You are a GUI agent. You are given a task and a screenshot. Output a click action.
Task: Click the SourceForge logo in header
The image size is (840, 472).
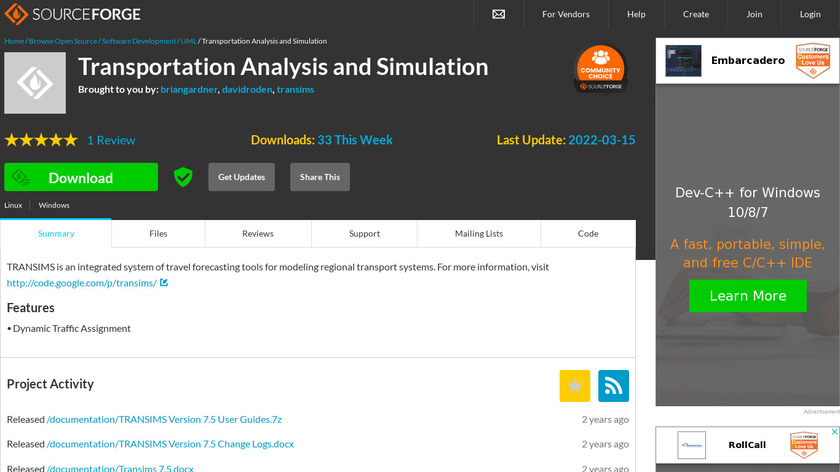click(73, 14)
